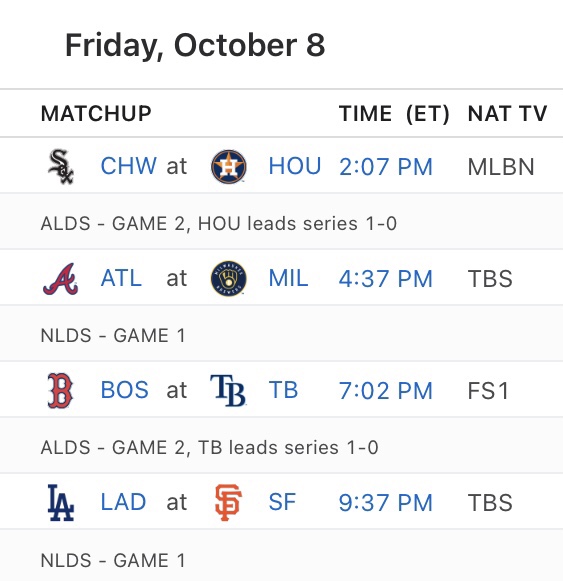View the 9:37 PM game details
The image size is (563, 581).
click(x=386, y=502)
